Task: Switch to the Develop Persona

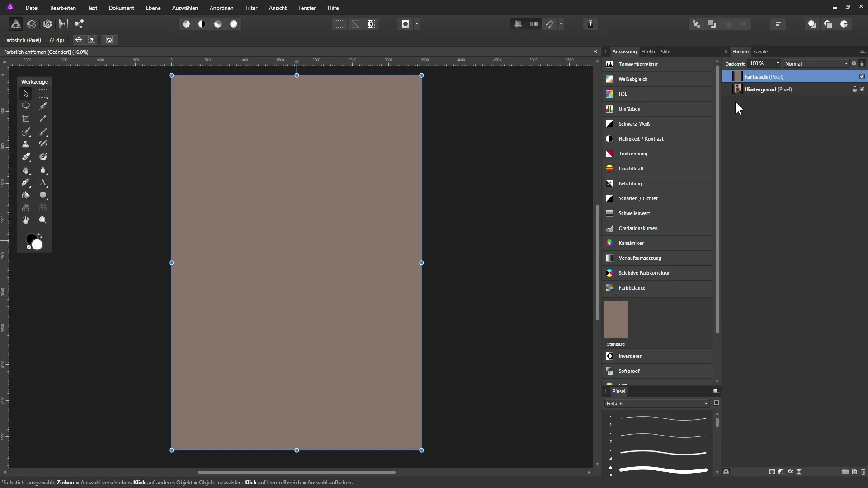Action: [x=47, y=24]
